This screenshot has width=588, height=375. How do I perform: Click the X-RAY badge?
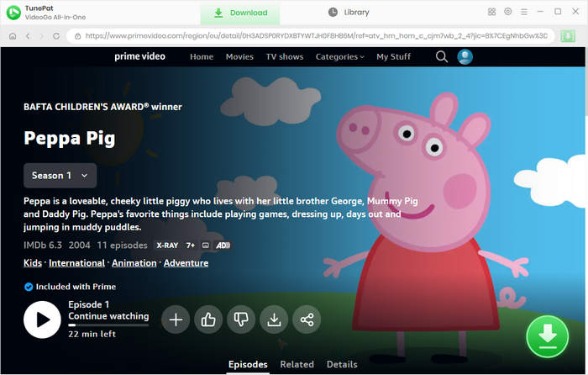tap(167, 246)
